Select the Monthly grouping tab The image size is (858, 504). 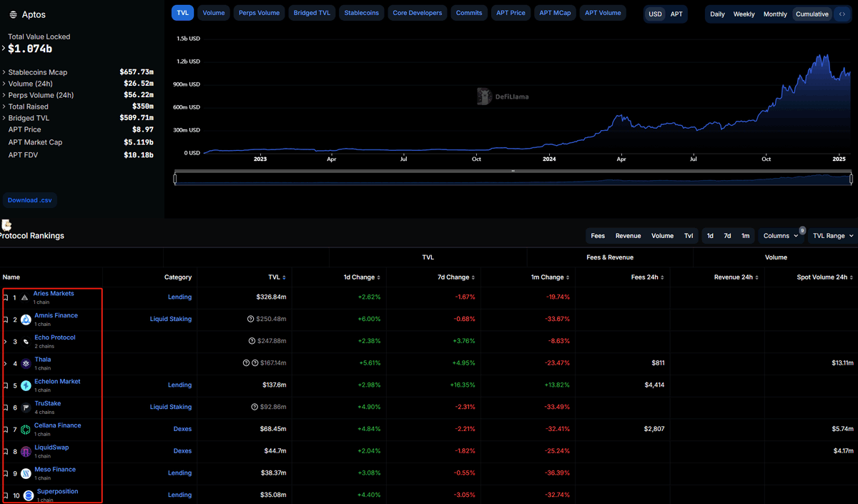pyautogui.click(x=775, y=14)
